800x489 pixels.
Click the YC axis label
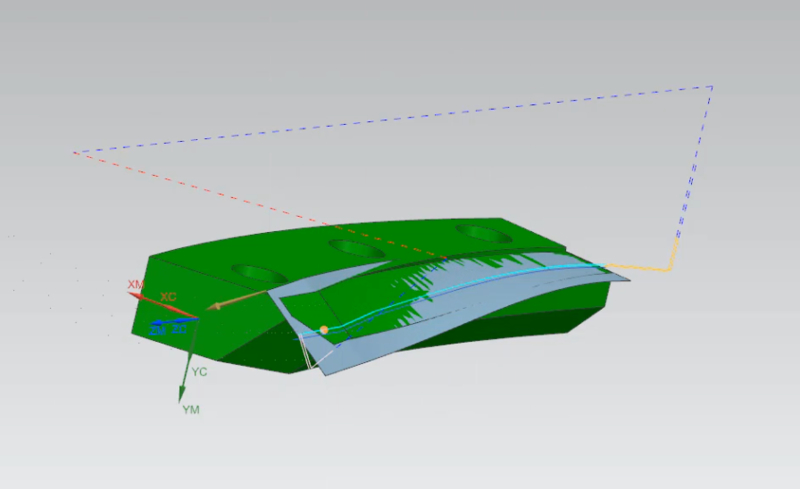(x=199, y=372)
